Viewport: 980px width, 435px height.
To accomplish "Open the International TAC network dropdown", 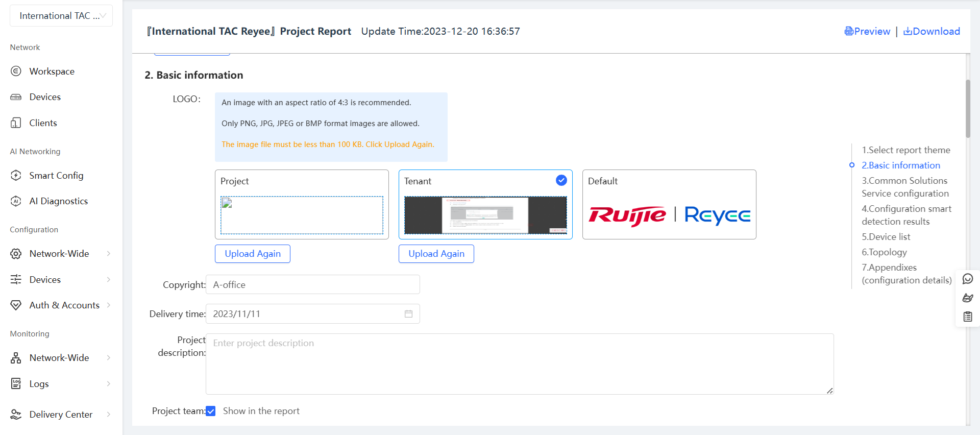I will (x=61, y=16).
